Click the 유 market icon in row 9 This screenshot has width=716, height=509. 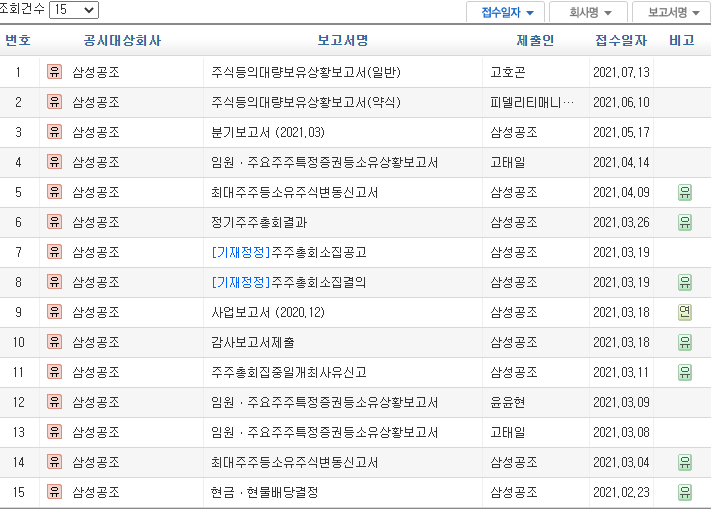tap(54, 312)
